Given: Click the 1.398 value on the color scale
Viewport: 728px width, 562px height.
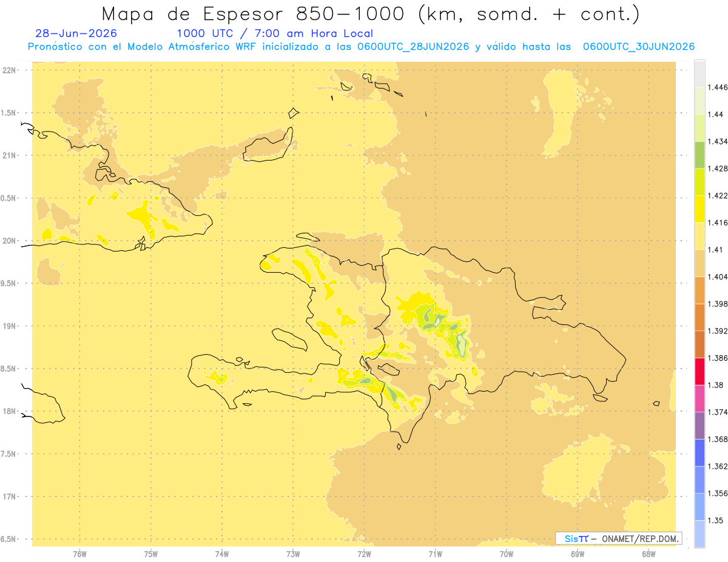Looking at the screenshot, I should click(x=716, y=304).
